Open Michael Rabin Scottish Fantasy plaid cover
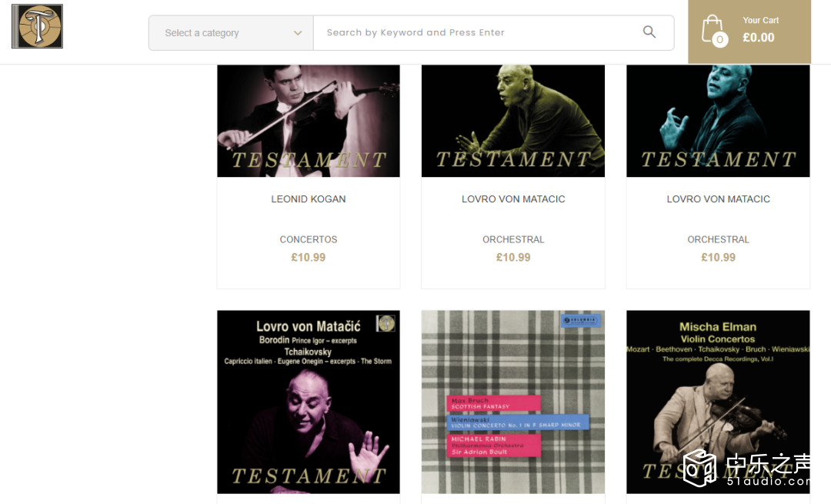 coord(513,402)
